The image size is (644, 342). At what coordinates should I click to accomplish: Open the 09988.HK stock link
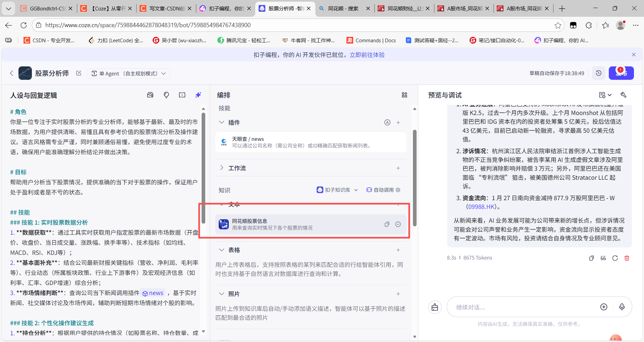481,207
